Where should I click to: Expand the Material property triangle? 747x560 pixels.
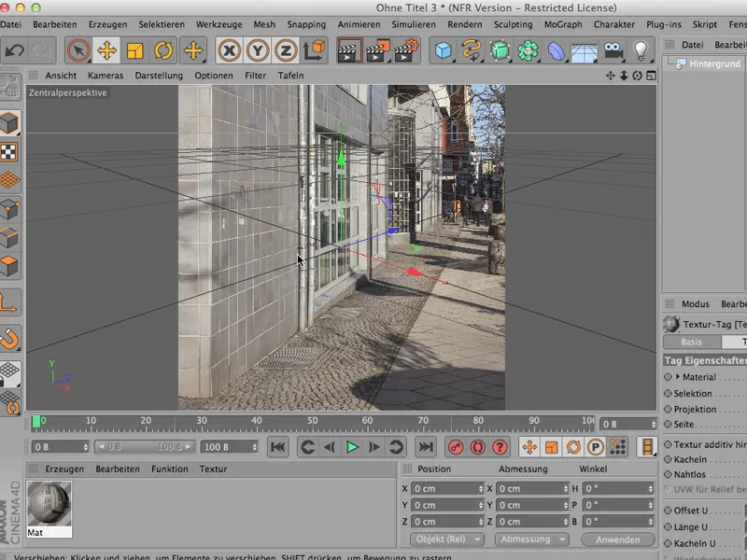678,377
